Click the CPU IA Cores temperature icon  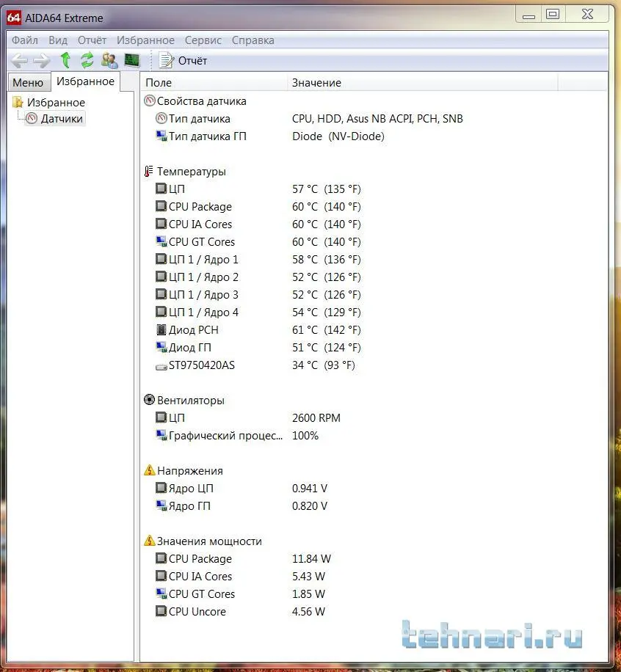pos(161,224)
